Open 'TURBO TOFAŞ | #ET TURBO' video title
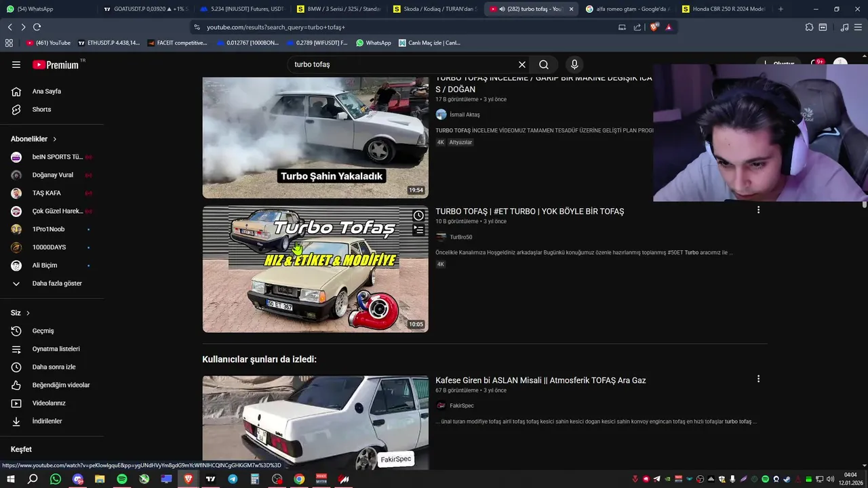Image resolution: width=868 pixels, height=488 pixels. point(530,211)
